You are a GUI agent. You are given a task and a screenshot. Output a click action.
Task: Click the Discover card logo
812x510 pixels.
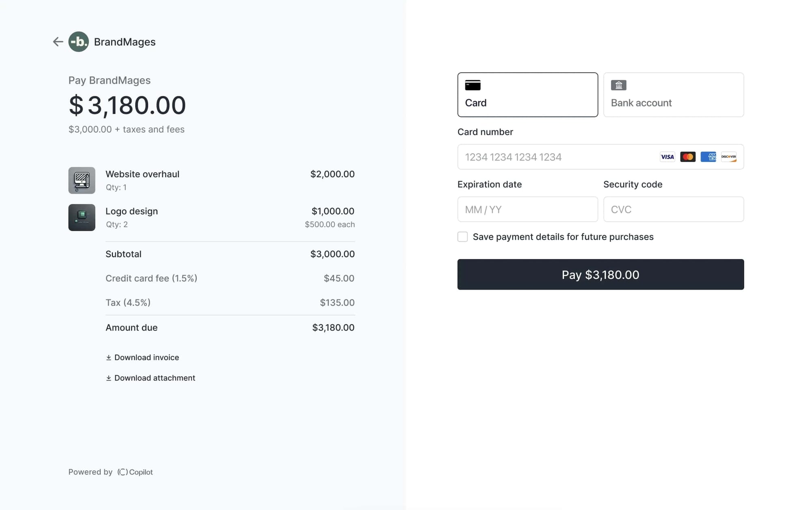tap(729, 157)
